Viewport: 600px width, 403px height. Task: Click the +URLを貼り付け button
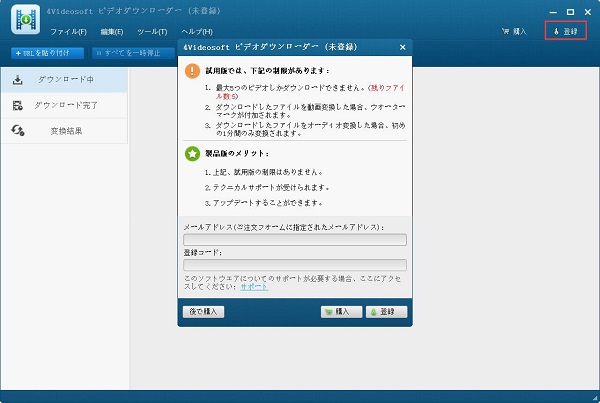click(47, 53)
